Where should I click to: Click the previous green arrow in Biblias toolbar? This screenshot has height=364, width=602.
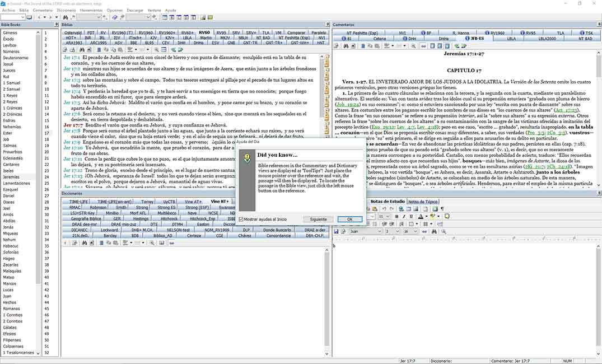coord(174,49)
